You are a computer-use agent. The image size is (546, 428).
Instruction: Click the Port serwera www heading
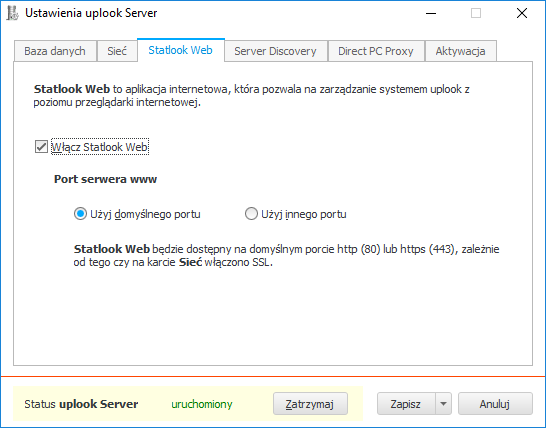[106, 179]
